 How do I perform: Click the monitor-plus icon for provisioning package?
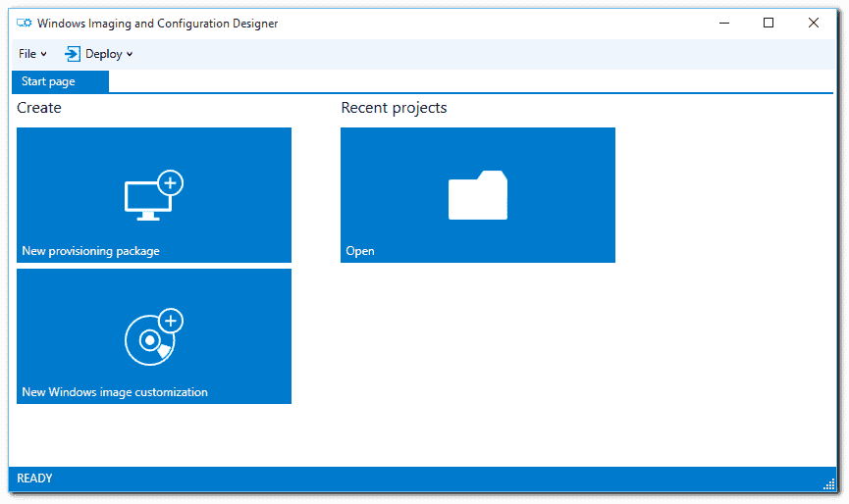coord(154,195)
